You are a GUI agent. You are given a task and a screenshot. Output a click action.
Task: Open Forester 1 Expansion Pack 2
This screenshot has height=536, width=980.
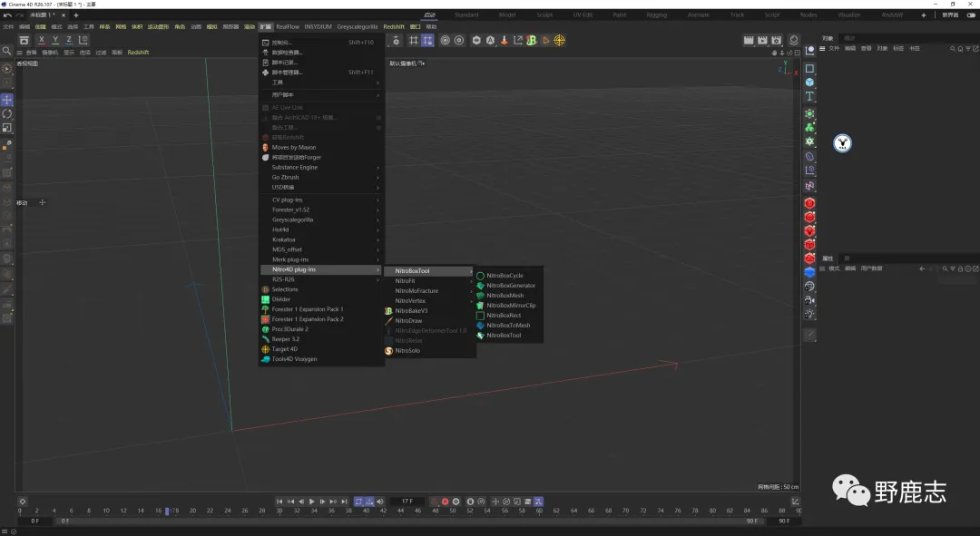click(321, 319)
